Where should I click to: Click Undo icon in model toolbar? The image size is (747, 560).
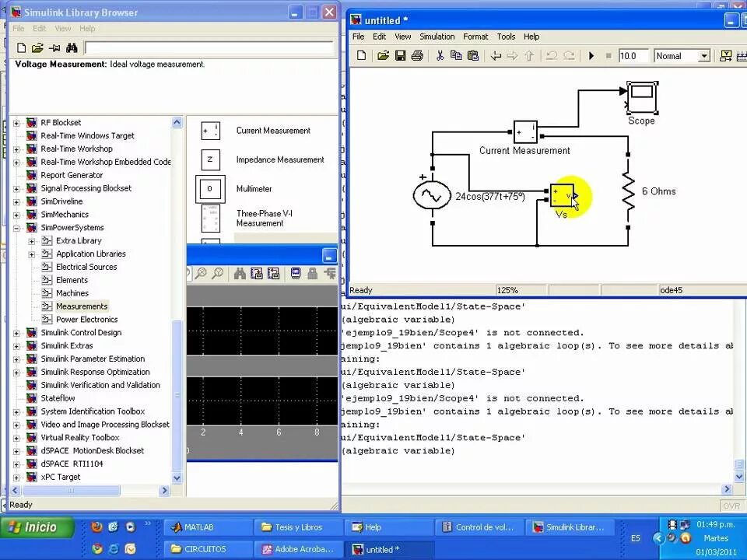click(552, 56)
